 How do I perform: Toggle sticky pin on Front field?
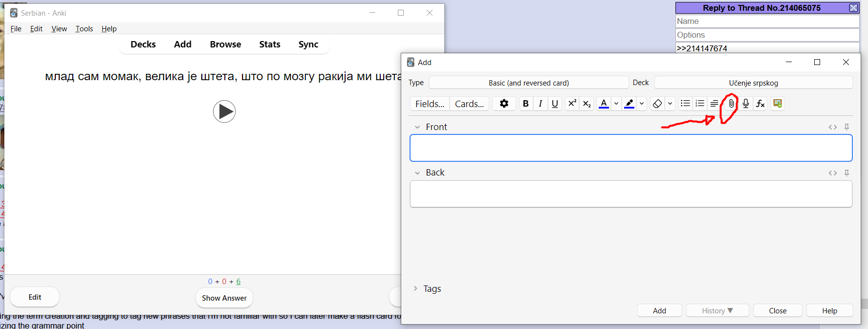[x=847, y=127]
